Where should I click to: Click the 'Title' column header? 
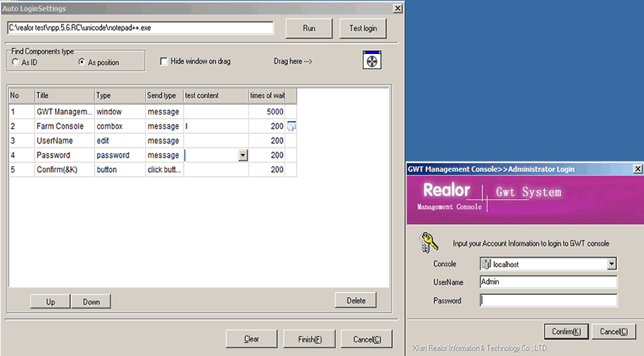coord(64,95)
